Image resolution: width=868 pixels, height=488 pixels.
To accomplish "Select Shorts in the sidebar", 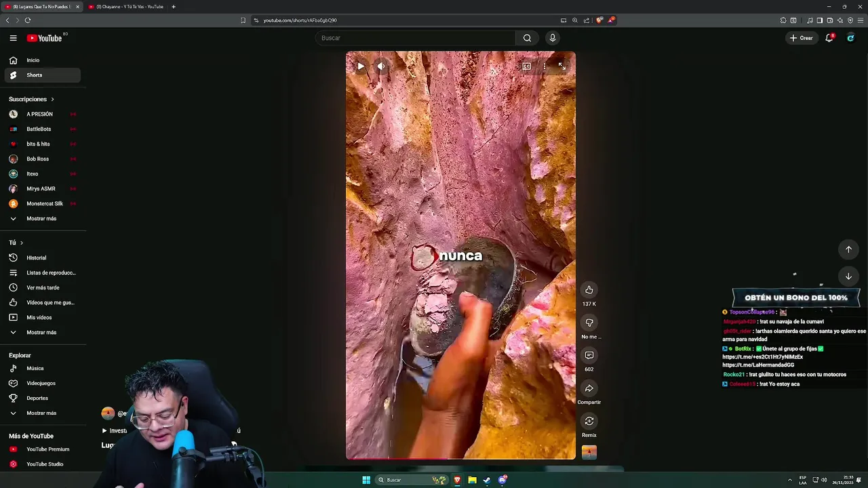I will point(42,75).
